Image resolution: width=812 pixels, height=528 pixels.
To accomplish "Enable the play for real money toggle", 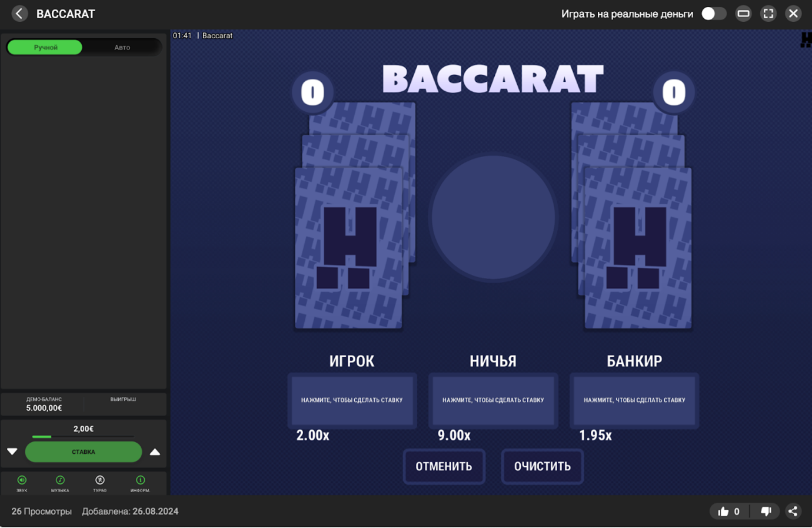I will pyautogui.click(x=713, y=14).
